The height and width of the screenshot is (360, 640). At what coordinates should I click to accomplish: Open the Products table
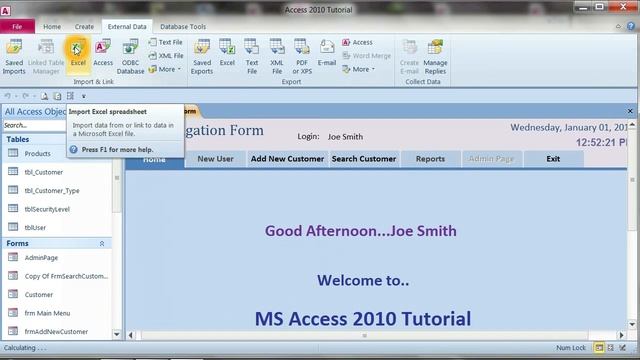tap(37, 153)
